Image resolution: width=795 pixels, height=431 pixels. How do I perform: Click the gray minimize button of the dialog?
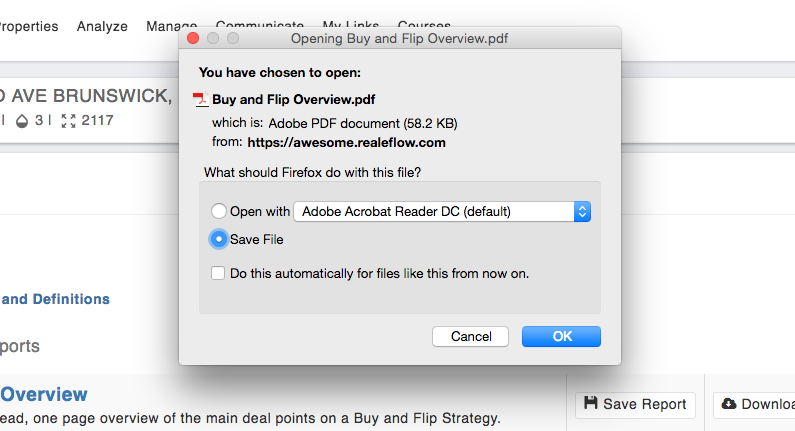tap(213, 39)
